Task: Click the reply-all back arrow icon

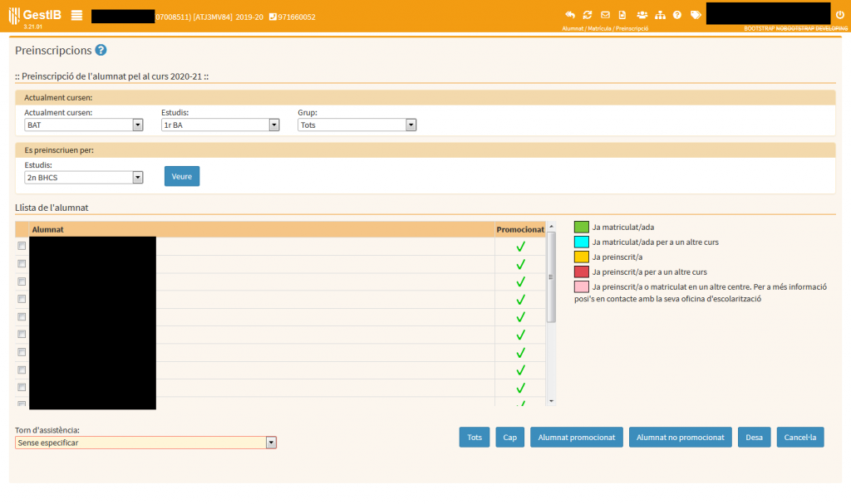Action: pos(569,15)
